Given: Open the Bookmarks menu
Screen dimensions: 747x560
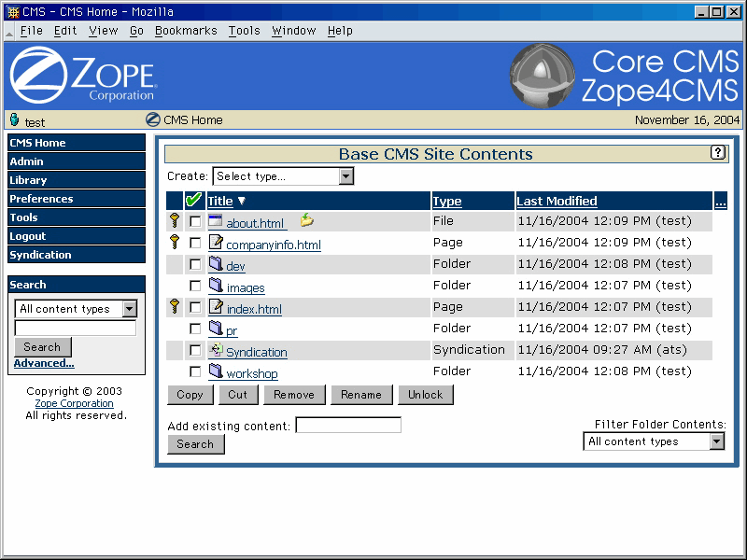Looking at the screenshot, I should point(186,31).
